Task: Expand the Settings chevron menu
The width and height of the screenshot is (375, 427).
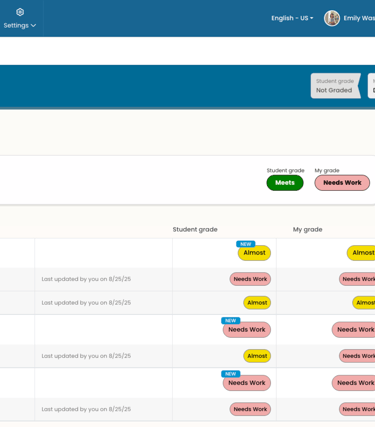Action: 33,26
